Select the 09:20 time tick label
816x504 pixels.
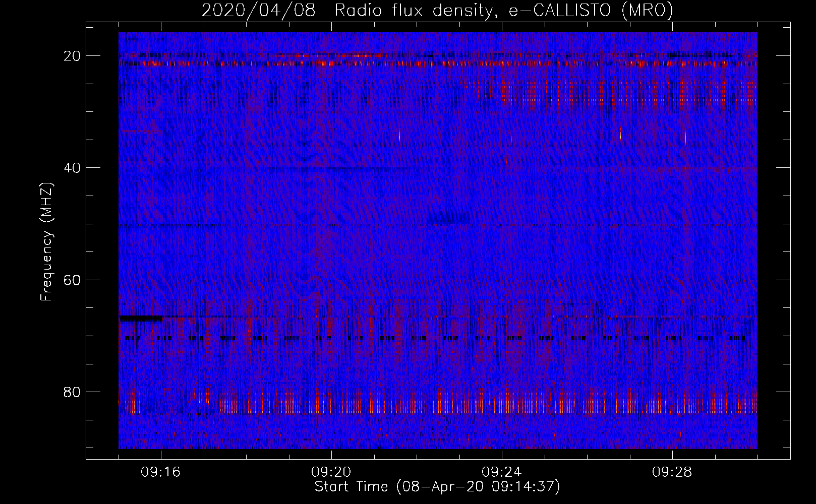[x=331, y=472]
